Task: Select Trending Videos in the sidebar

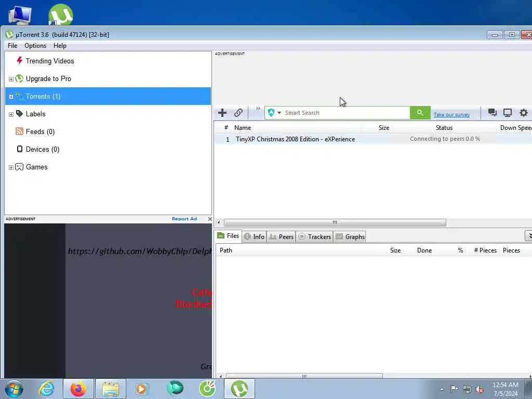Action: 50,61
